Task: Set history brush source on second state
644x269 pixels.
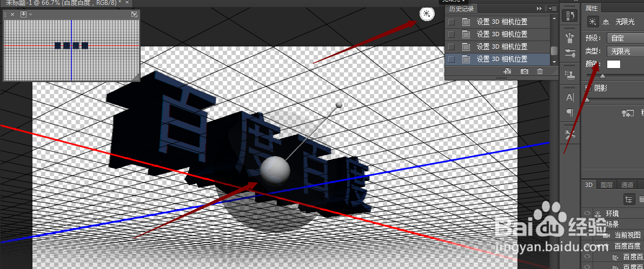Action: tap(452, 35)
